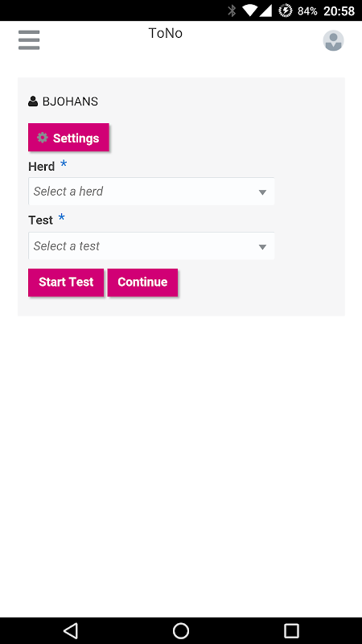Click the Continue button
This screenshot has height=644, width=362.
click(x=142, y=283)
